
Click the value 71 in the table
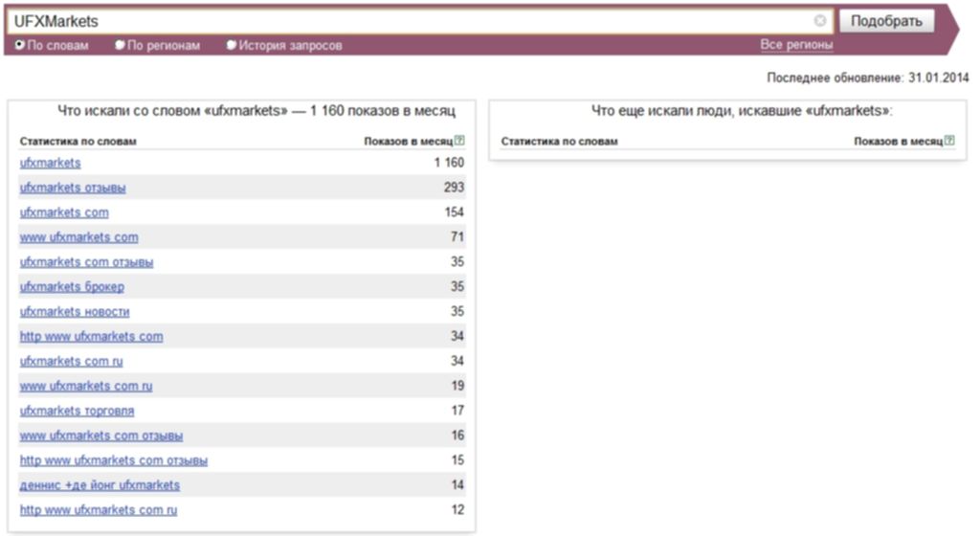coord(457,236)
